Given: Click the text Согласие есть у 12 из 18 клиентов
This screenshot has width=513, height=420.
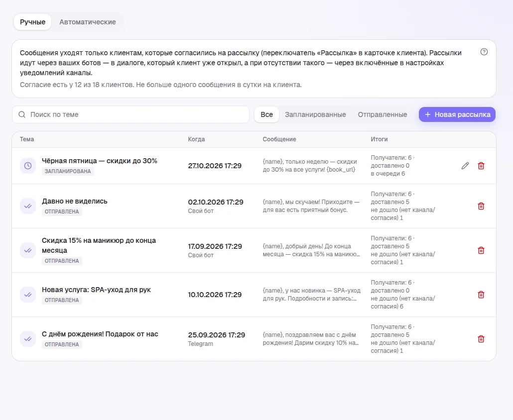Looking at the screenshot, I should tap(77, 85).
